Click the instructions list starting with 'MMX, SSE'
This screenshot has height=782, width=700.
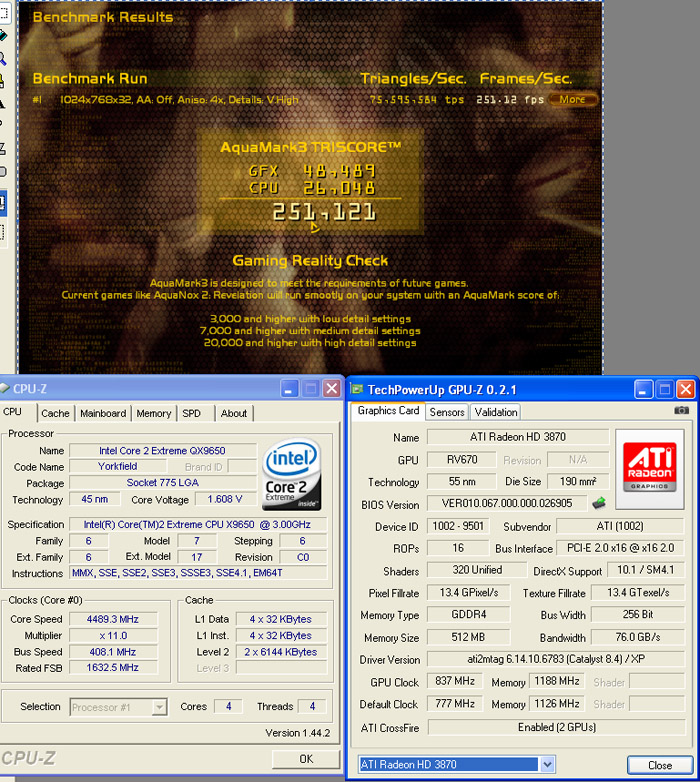pyautogui.click(x=198, y=573)
